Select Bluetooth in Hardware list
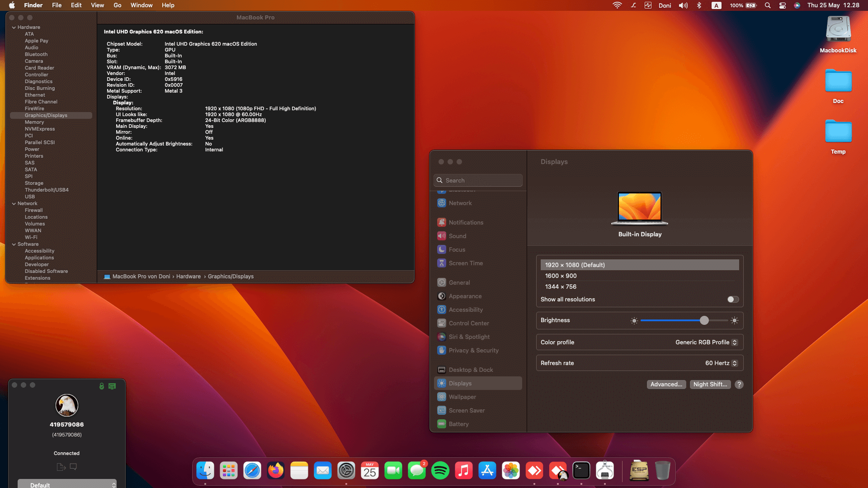The height and width of the screenshot is (488, 868). click(x=36, y=55)
